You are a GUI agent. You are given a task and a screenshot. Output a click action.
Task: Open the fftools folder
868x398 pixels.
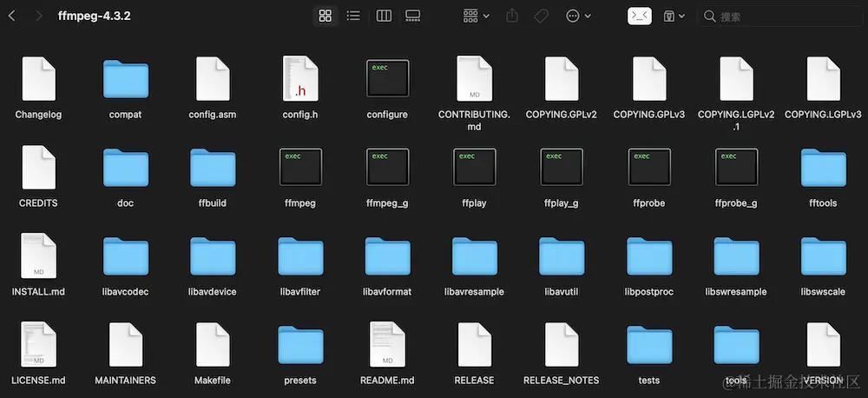pyautogui.click(x=823, y=168)
